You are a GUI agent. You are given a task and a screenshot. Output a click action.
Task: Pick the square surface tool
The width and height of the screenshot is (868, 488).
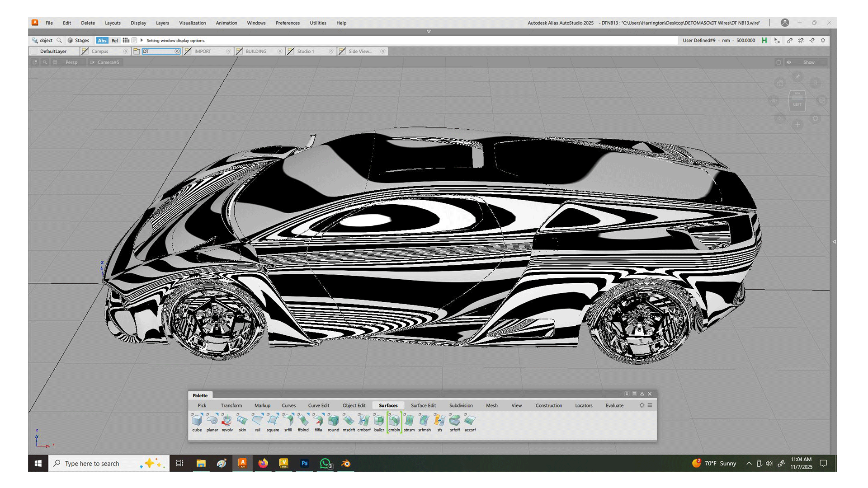[x=273, y=421]
